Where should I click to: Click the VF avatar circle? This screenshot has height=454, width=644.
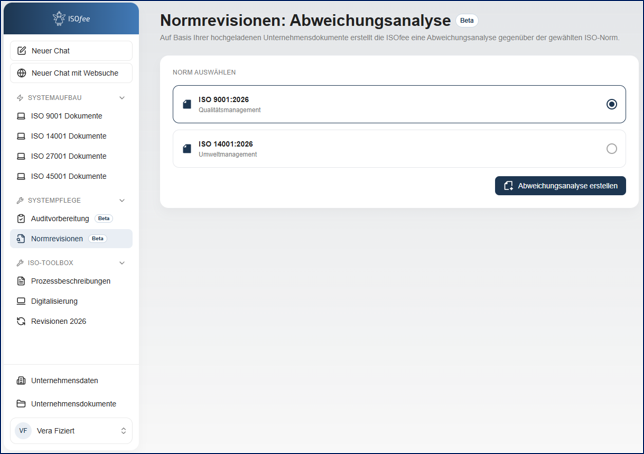pyautogui.click(x=23, y=431)
